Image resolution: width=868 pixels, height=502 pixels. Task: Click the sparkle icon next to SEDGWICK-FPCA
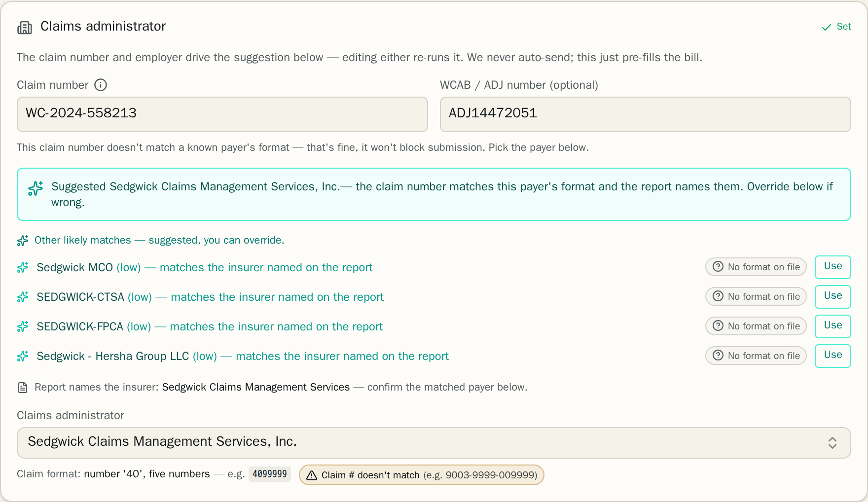click(23, 326)
